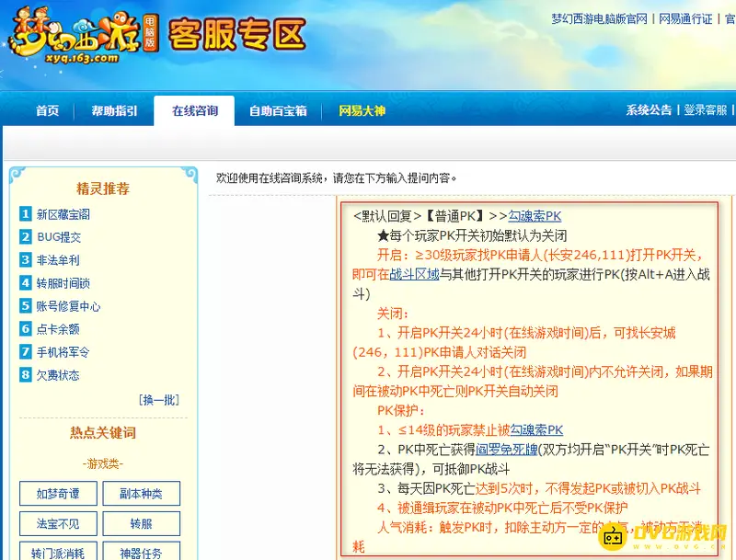Open recommended item 手机将军令
The width and height of the screenshot is (736, 560).
point(63,352)
